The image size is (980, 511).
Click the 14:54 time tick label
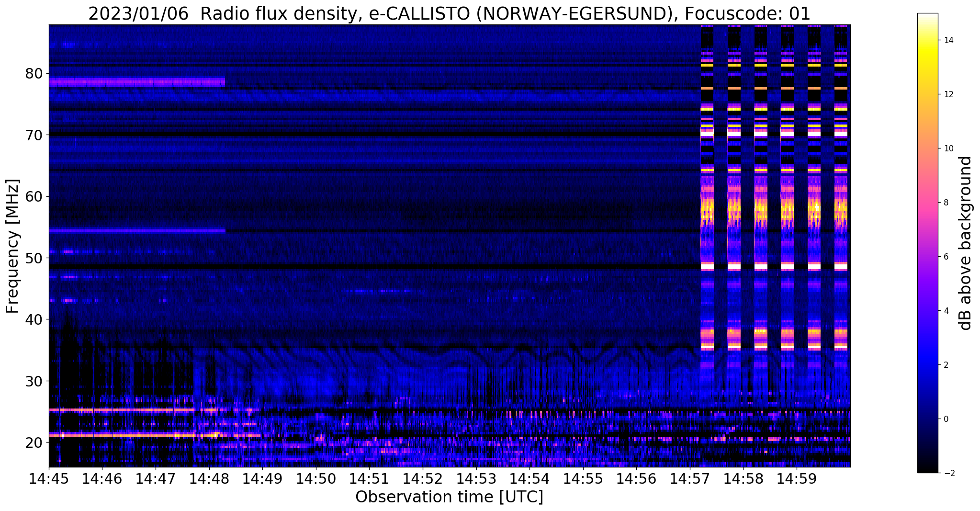[x=529, y=478]
